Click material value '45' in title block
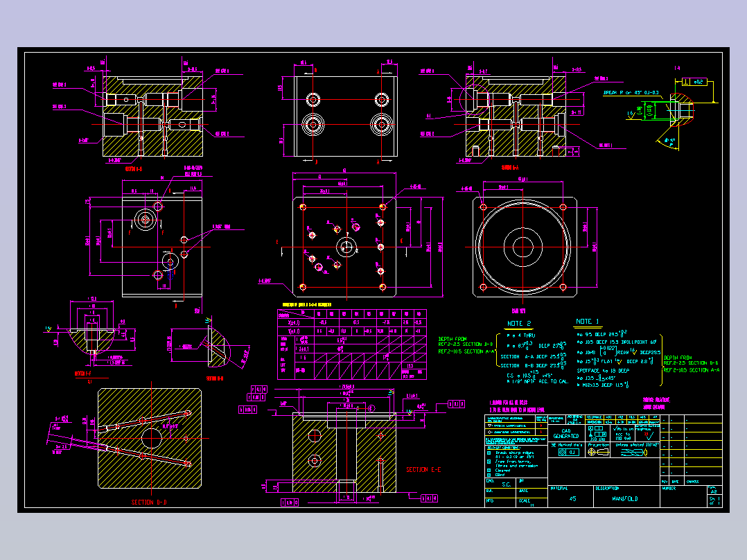Image resolution: width=747 pixels, height=560 pixels. 572,498
